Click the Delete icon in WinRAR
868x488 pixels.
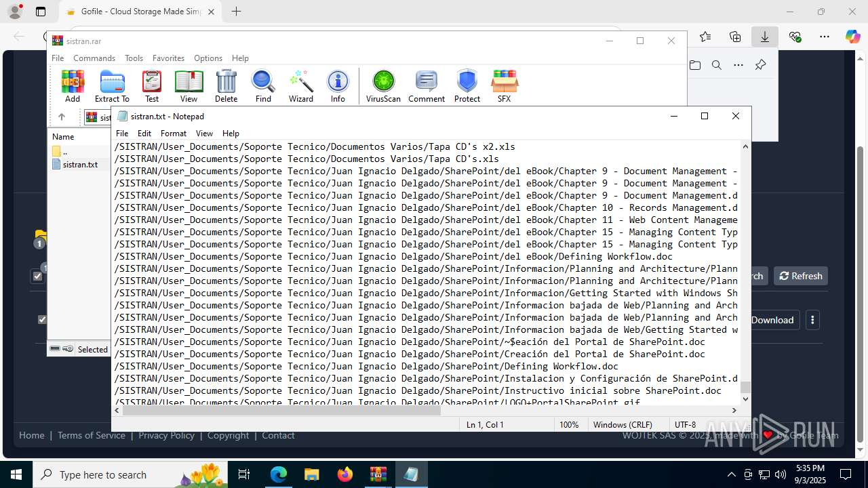point(226,86)
